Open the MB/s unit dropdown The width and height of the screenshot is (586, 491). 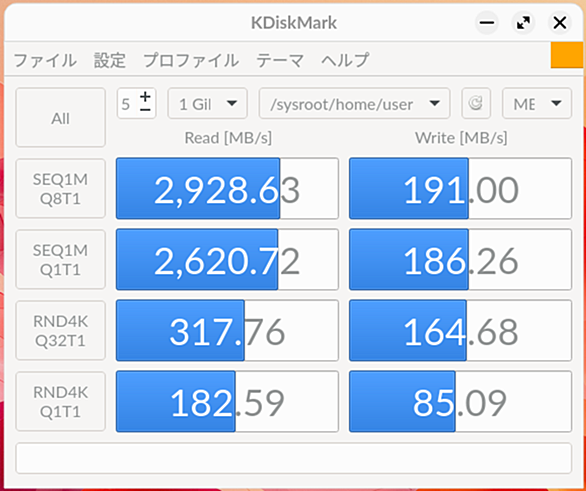(537, 104)
